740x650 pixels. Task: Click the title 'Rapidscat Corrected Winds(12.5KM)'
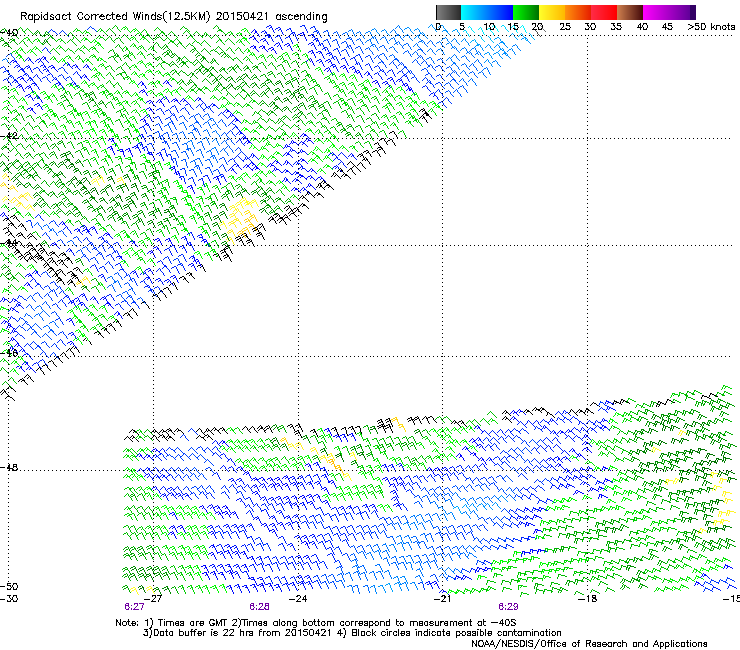pos(115,17)
